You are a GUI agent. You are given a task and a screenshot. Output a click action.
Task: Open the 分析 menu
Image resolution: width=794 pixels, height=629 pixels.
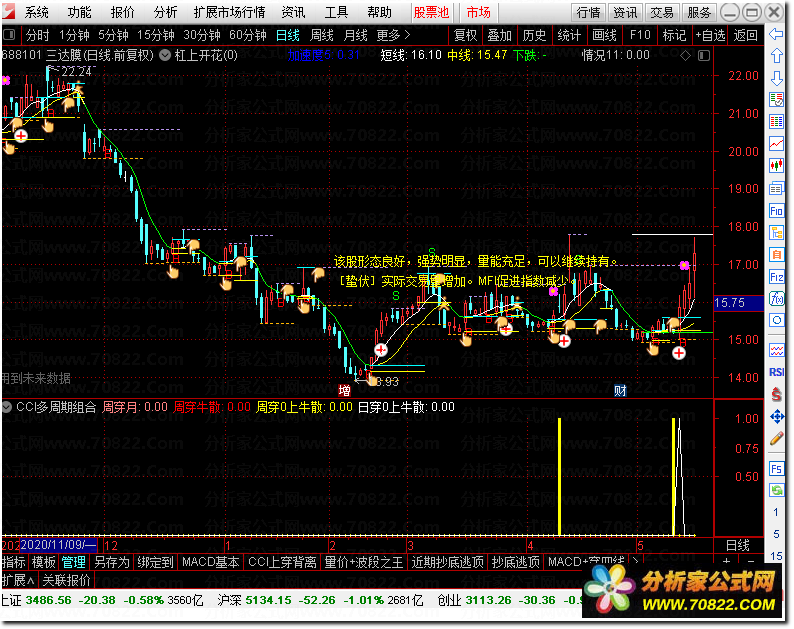pos(166,12)
